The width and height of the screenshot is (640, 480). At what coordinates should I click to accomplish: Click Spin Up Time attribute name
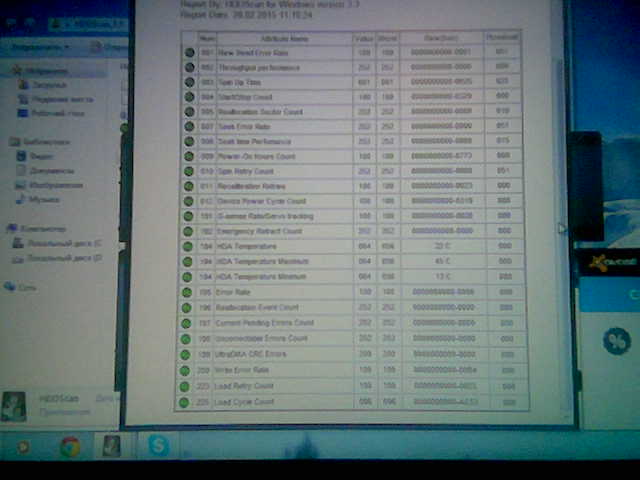click(240, 82)
